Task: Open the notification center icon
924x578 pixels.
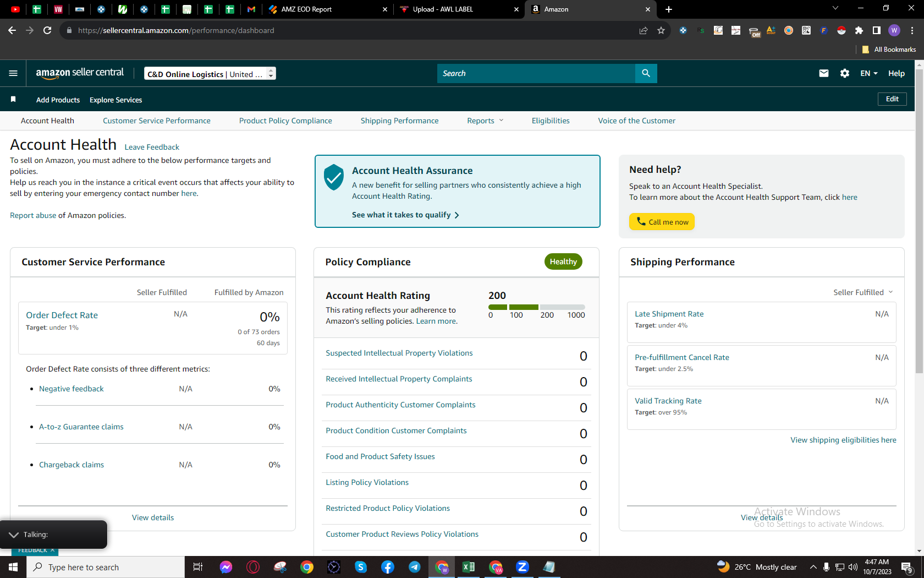Action: (x=908, y=567)
